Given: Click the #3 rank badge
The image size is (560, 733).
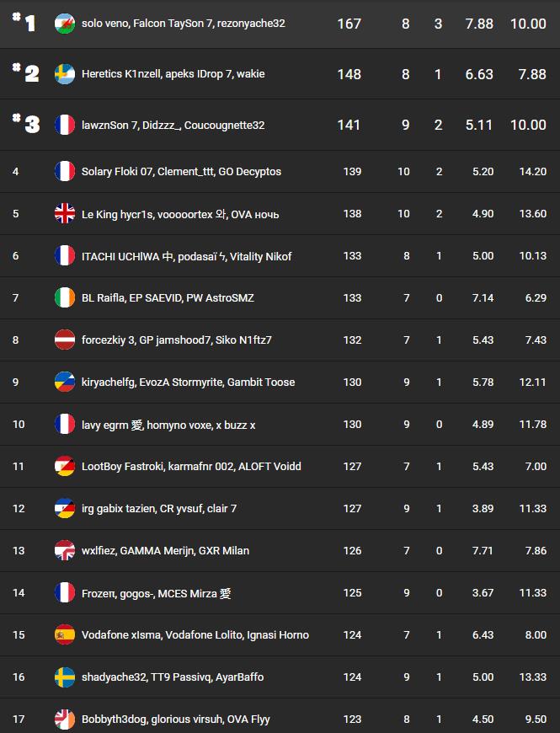Looking at the screenshot, I should coord(27,125).
